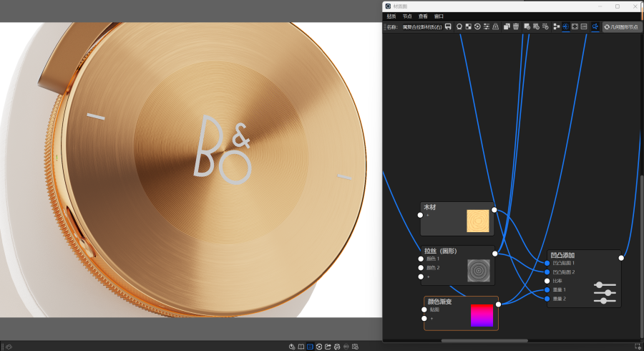Screen dimensions: 644x351
Task: Click the first clock-badged render icon in toolbar
Action: (x=527, y=27)
